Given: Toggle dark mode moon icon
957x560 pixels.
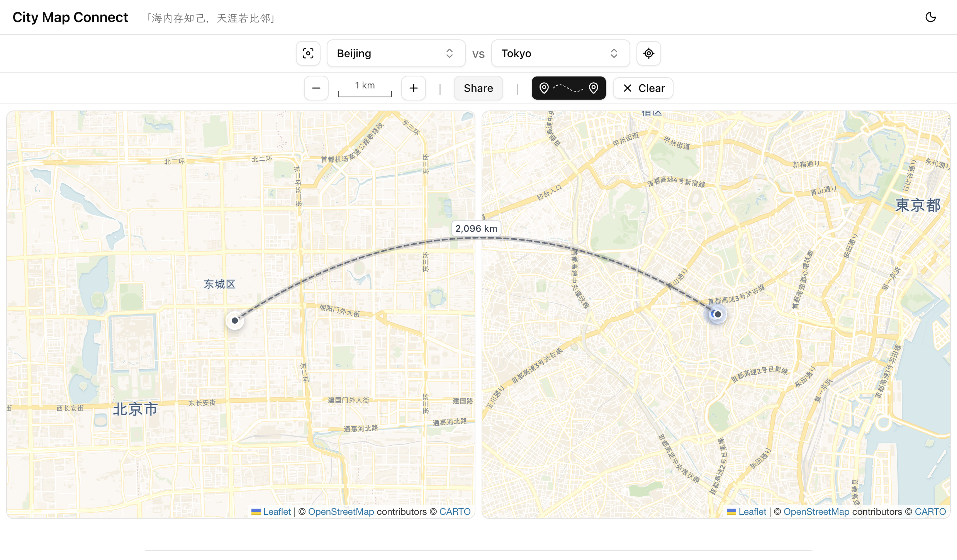Looking at the screenshot, I should pyautogui.click(x=930, y=17).
